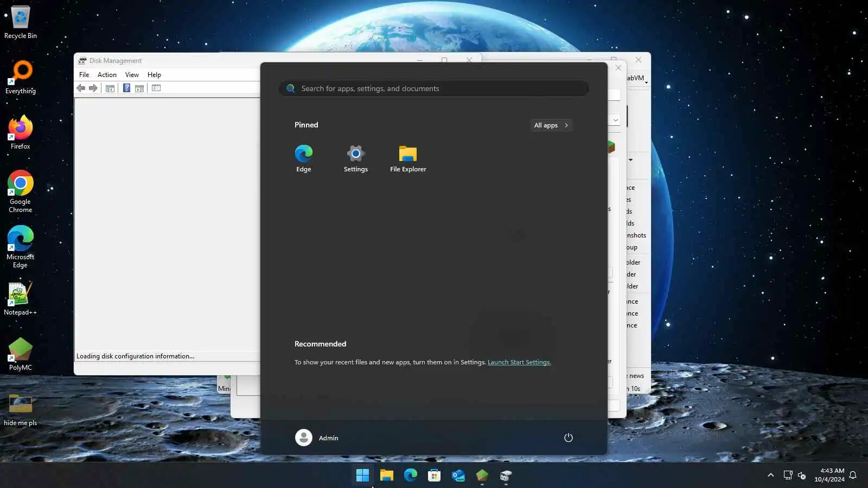Click the 'nshots' entry in PolyMC side panel

(x=636, y=235)
